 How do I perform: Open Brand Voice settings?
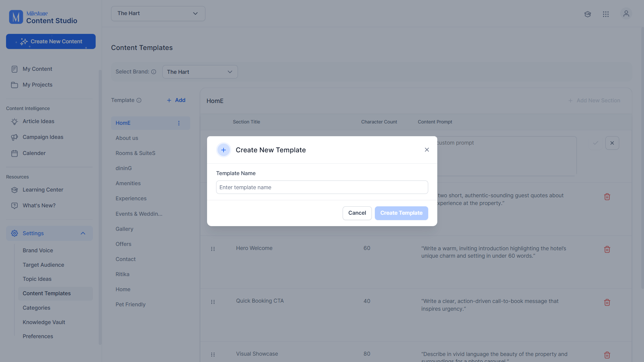point(38,251)
